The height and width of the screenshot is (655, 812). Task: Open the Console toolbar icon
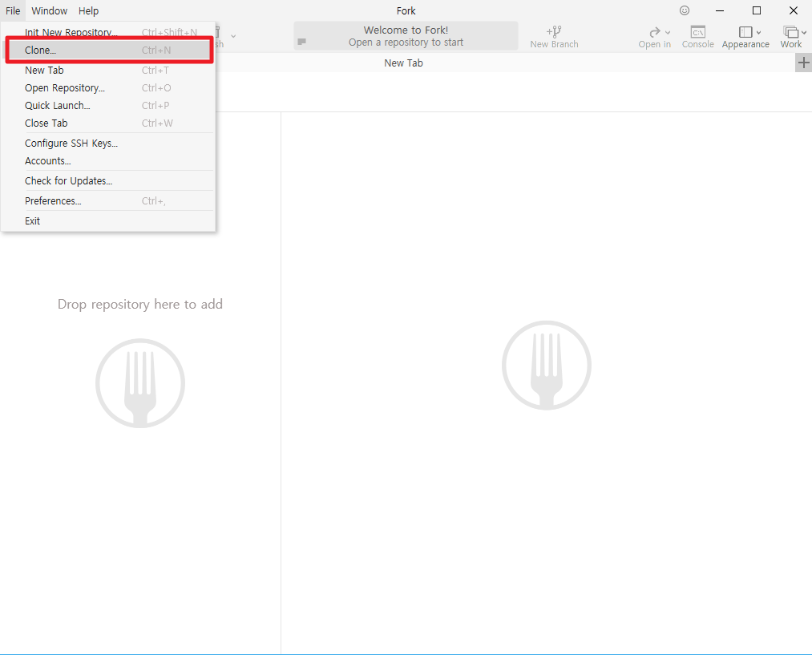coord(698,32)
